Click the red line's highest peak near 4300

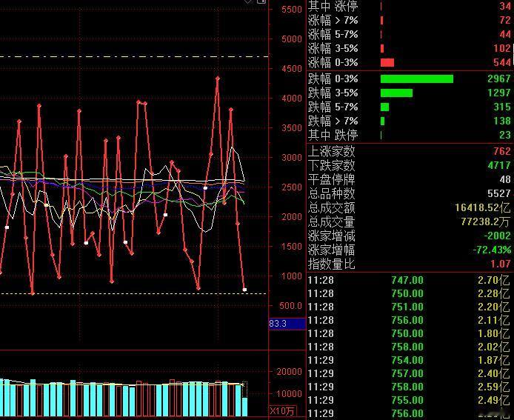[x=217, y=78]
